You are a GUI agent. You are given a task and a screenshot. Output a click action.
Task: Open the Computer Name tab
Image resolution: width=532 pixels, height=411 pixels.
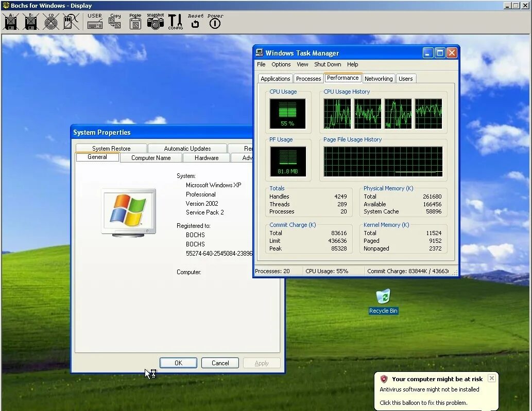coord(151,158)
